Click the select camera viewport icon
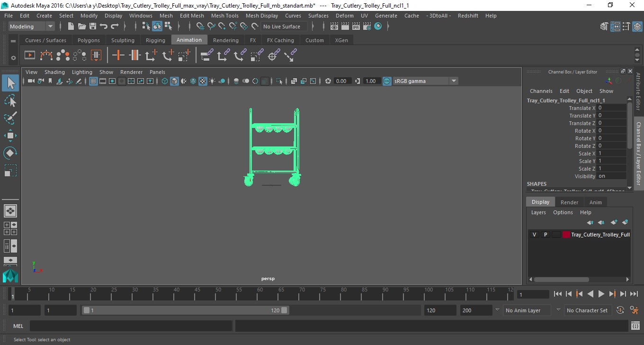The width and height of the screenshot is (644, 345). pos(31,81)
